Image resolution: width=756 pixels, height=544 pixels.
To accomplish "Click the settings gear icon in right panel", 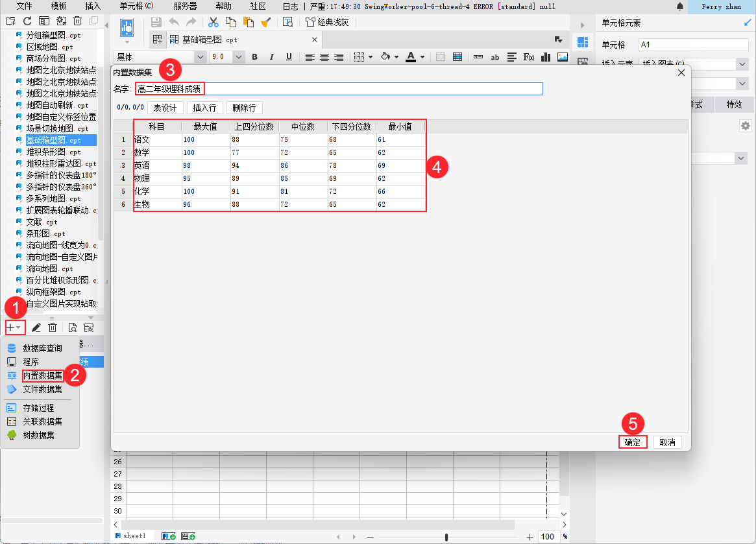I will pyautogui.click(x=746, y=126).
